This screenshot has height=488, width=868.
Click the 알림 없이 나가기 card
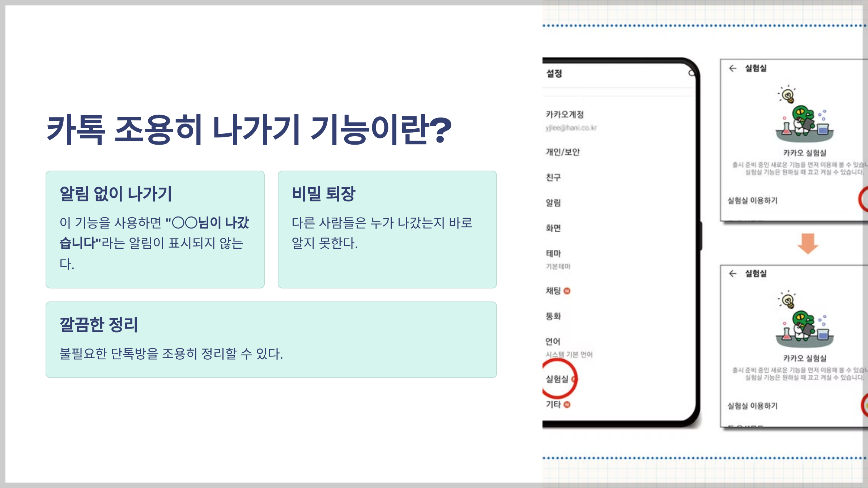coord(155,229)
